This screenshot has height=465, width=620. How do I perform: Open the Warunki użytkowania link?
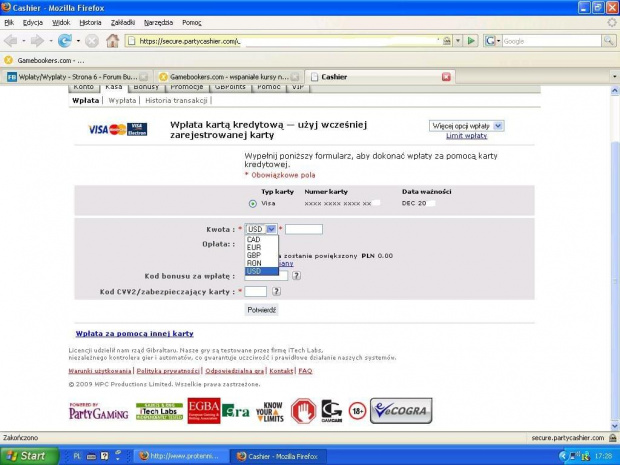(100, 371)
